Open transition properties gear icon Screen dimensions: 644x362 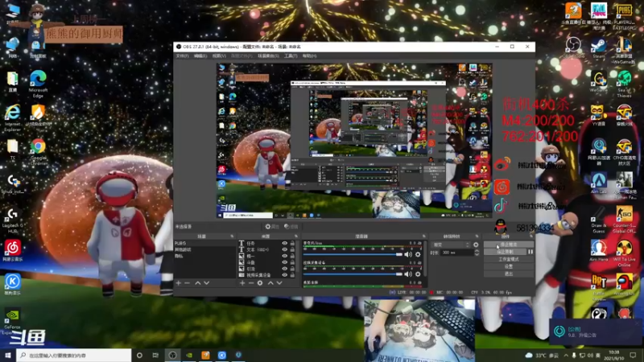(476, 245)
